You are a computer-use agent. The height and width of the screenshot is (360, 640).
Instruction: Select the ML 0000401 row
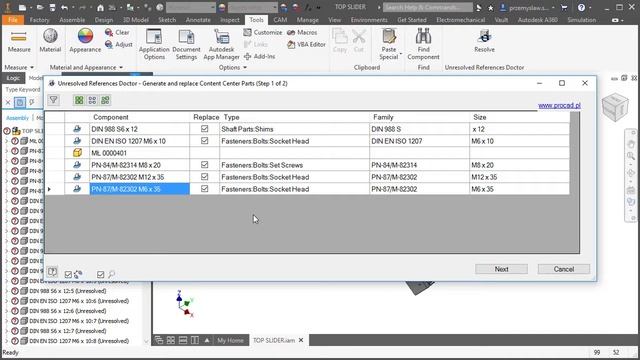pyautogui.click(x=307, y=153)
